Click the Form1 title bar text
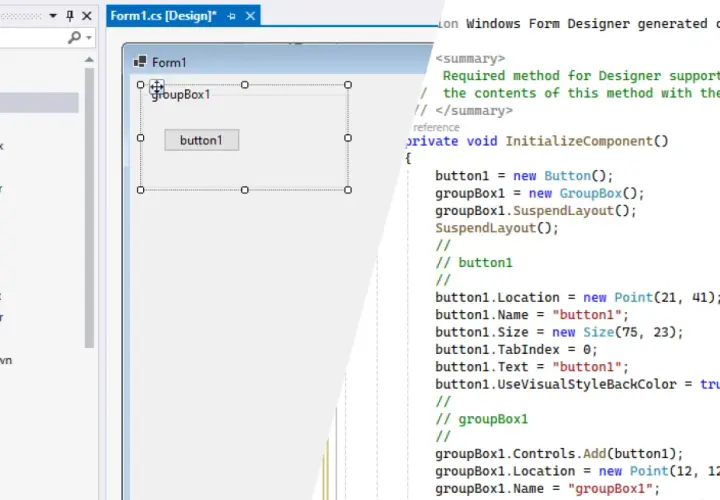 [x=169, y=62]
